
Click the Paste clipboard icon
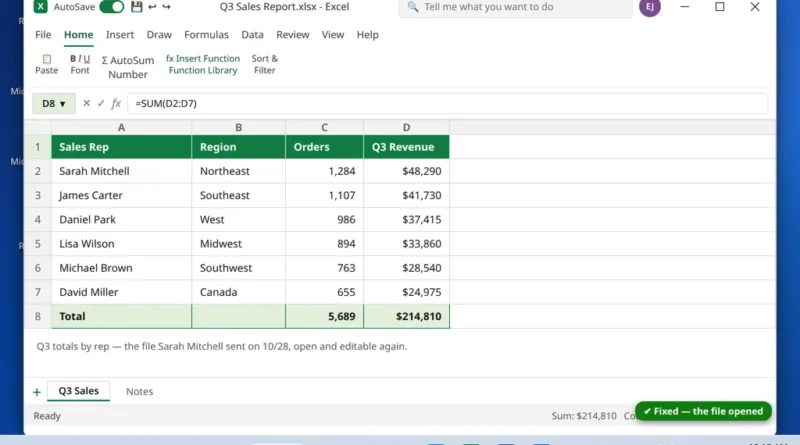[x=46, y=59]
